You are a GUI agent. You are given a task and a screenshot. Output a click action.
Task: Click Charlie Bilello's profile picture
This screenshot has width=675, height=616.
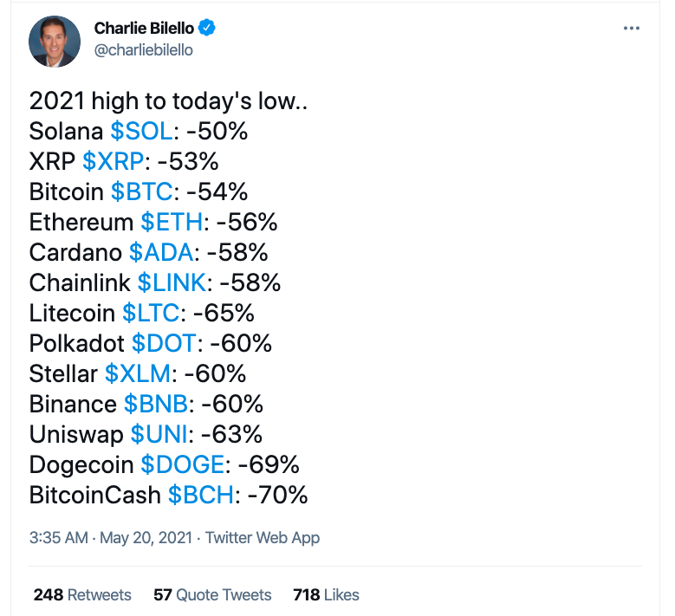(x=55, y=41)
